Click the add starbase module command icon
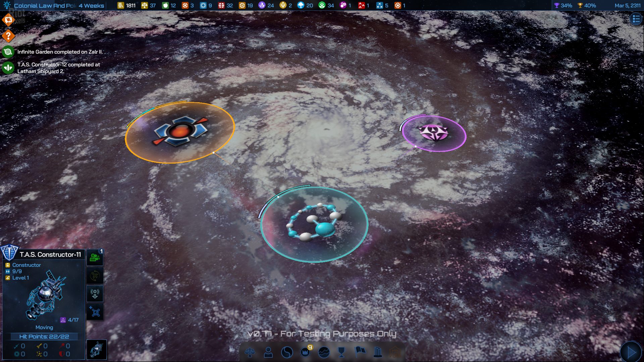 pos(95,312)
